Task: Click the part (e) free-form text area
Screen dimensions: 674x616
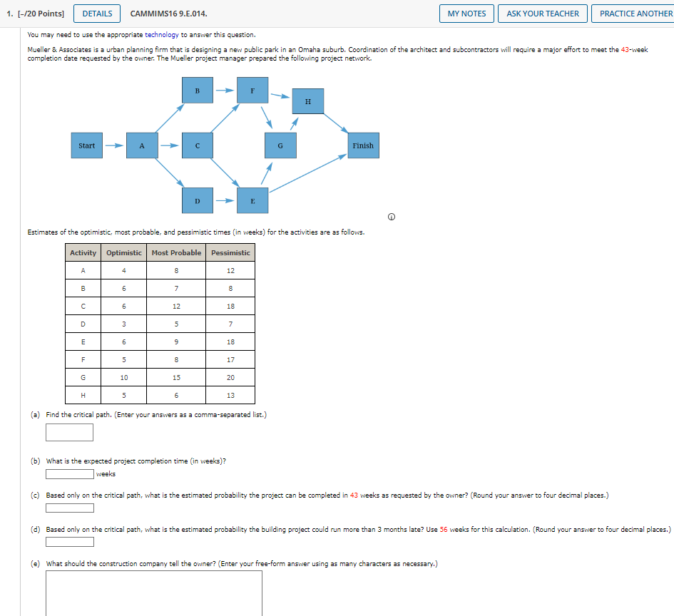Action: 154,593
